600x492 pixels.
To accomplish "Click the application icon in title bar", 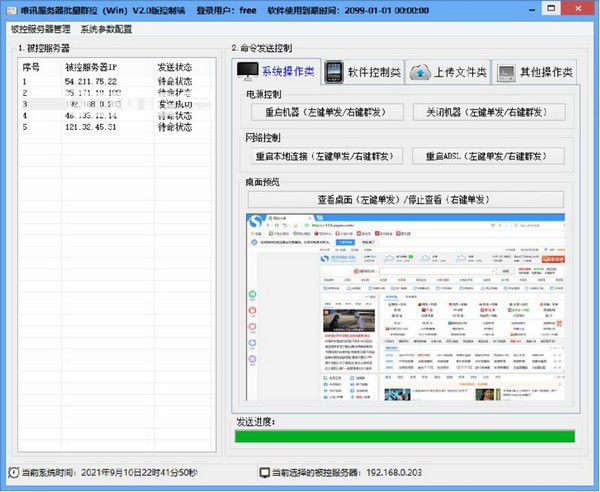I will coord(11,10).
